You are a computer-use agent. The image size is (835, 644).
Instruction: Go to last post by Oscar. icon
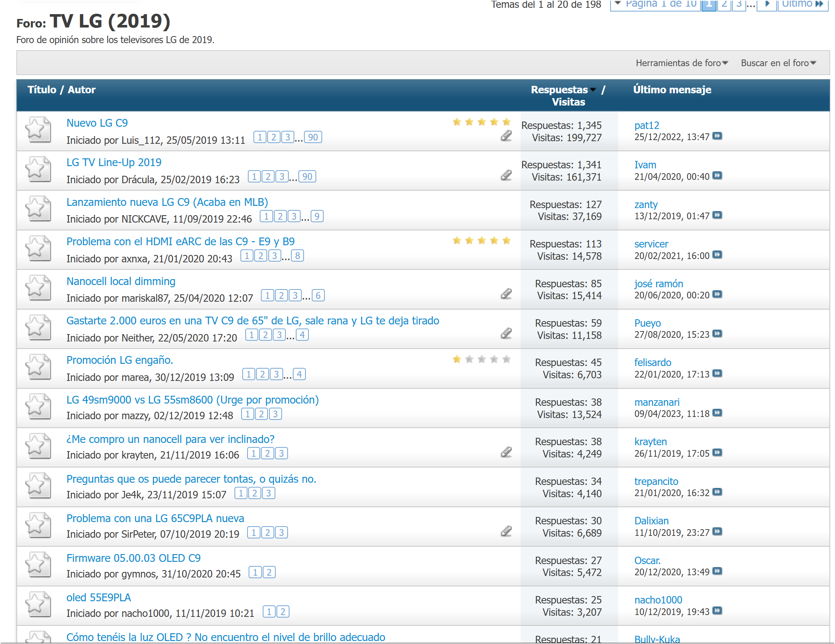click(x=718, y=571)
